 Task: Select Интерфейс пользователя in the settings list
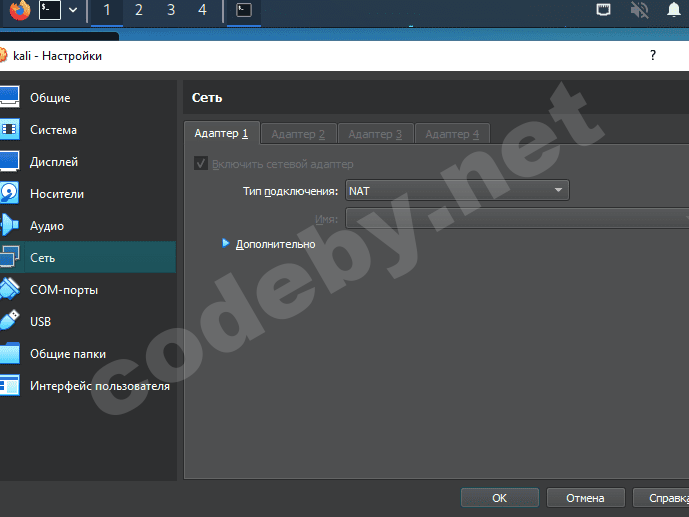pyautogui.click(x=100, y=386)
